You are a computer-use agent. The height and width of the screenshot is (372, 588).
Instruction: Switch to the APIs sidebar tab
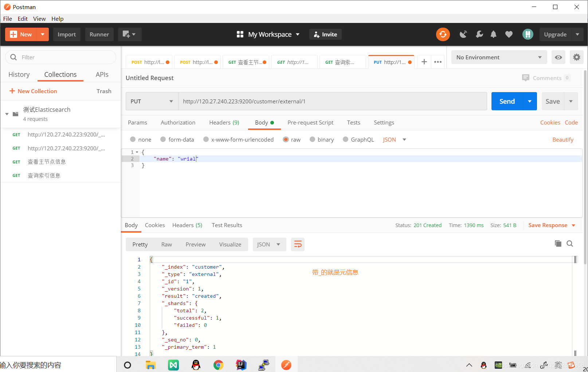102,74
